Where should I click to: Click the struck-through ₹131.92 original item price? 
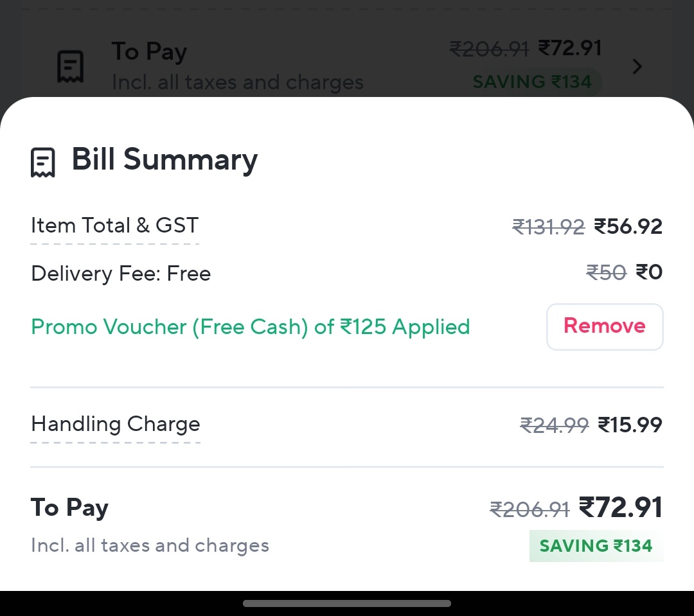[x=548, y=227]
